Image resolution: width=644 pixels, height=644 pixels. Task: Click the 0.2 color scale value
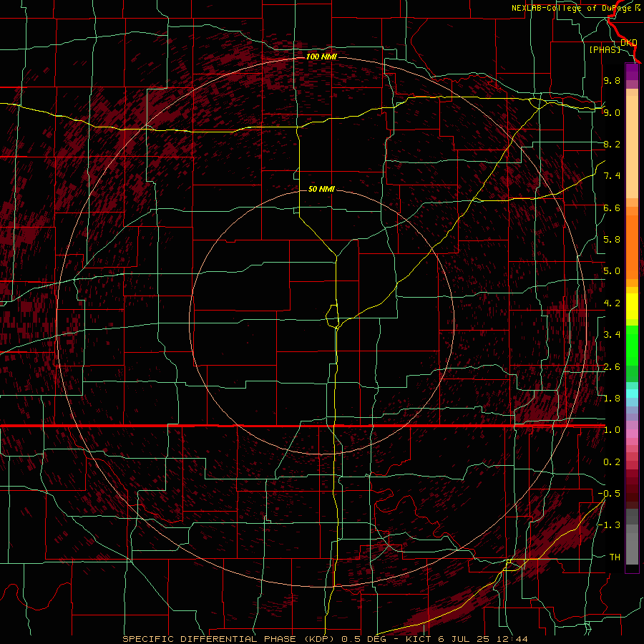(x=612, y=462)
